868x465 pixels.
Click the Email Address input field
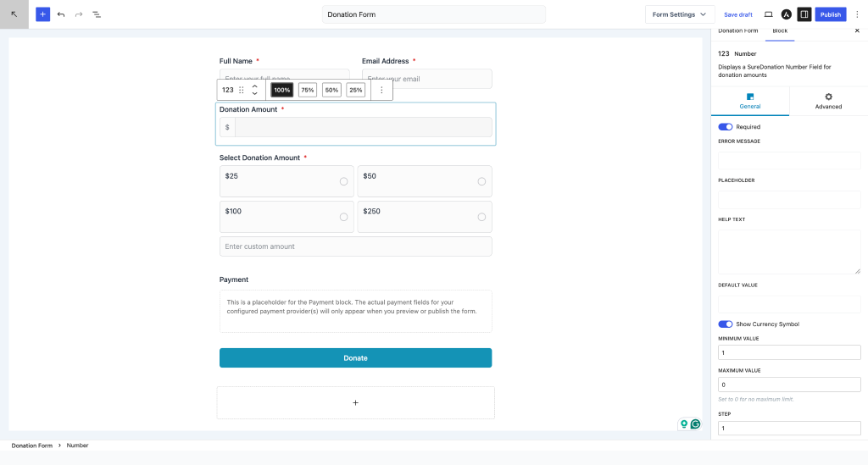[x=427, y=79]
